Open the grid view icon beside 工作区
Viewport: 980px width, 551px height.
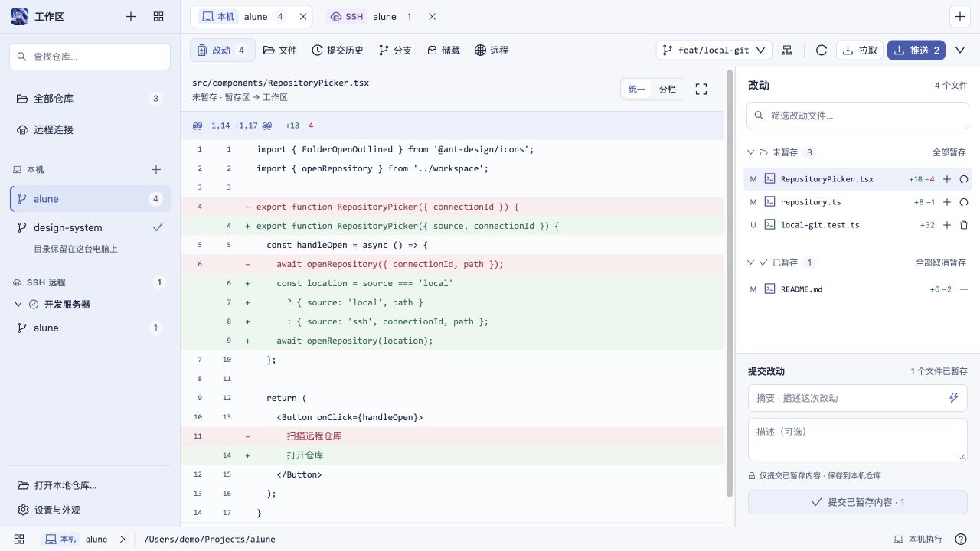coord(158,16)
